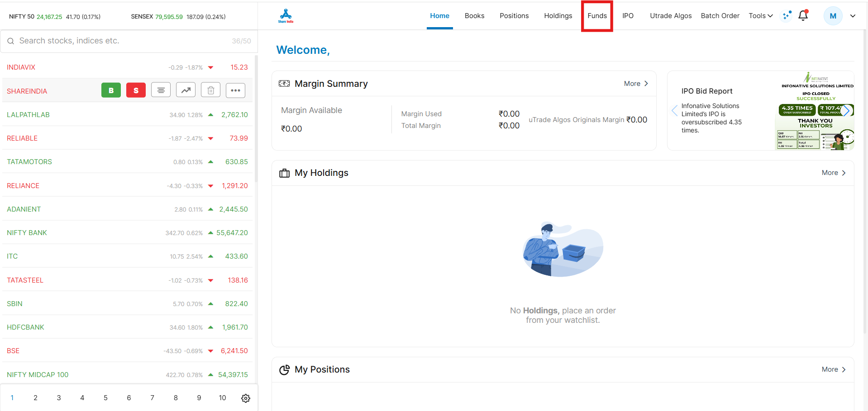Viewport: 868px width, 411px height.
Task: Focus the search stocks input field
Action: (x=129, y=41)
